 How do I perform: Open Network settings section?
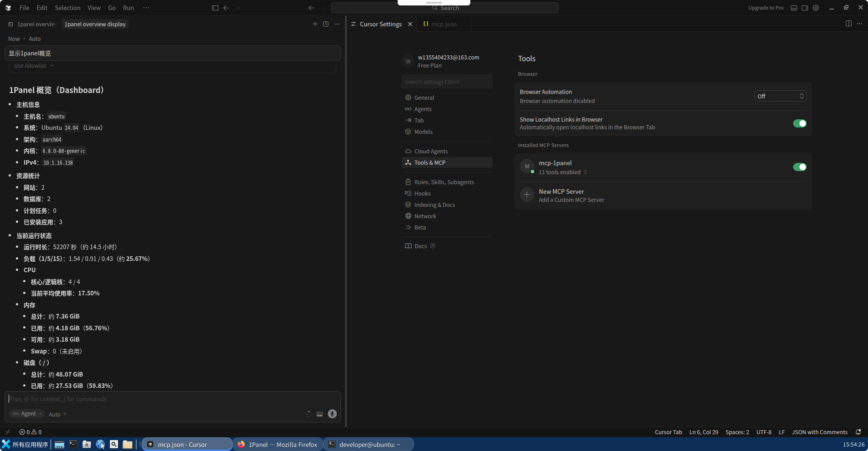[x=447, y=216]
